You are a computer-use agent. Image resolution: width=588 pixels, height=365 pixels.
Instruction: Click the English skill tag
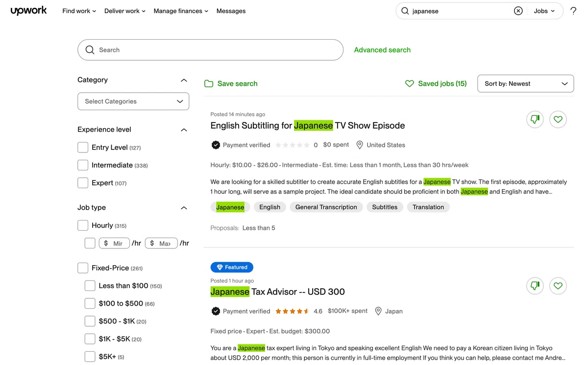coord(269,207)
